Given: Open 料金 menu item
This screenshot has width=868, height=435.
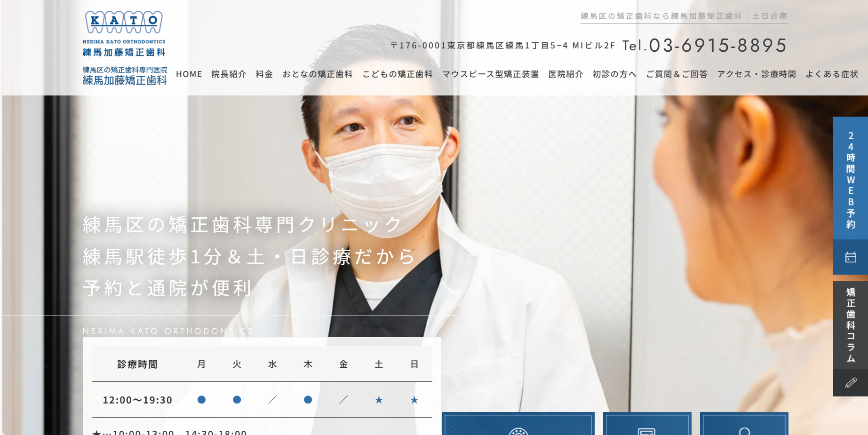Looking at the screenshot, I should coord(264,74).
